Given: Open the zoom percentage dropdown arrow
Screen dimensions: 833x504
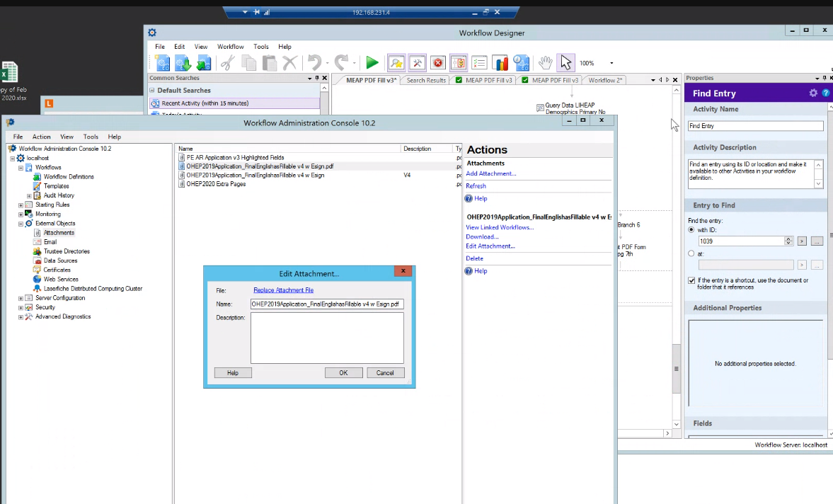Looking at the screenshot, I should pos(611,63).
